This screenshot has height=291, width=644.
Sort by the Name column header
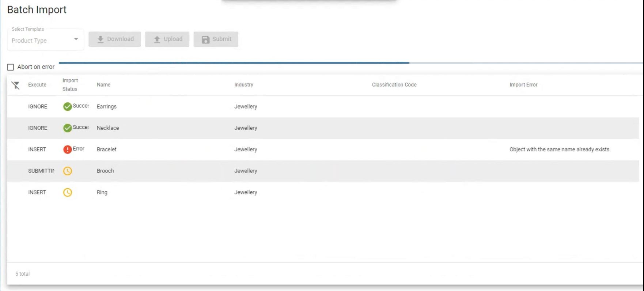click(x=103, y=84)
